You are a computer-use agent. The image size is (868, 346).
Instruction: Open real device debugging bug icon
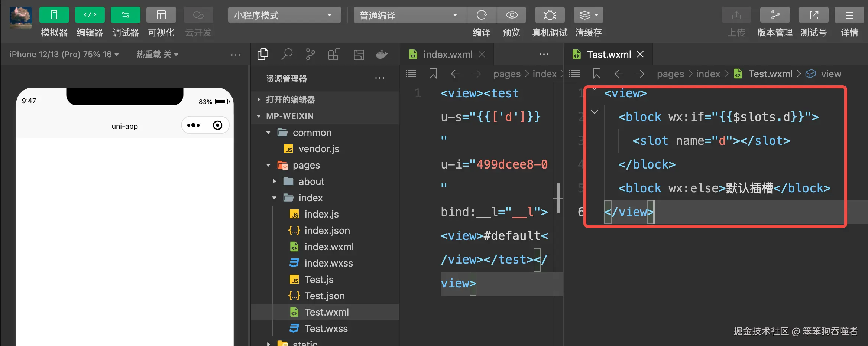point(550,15)
